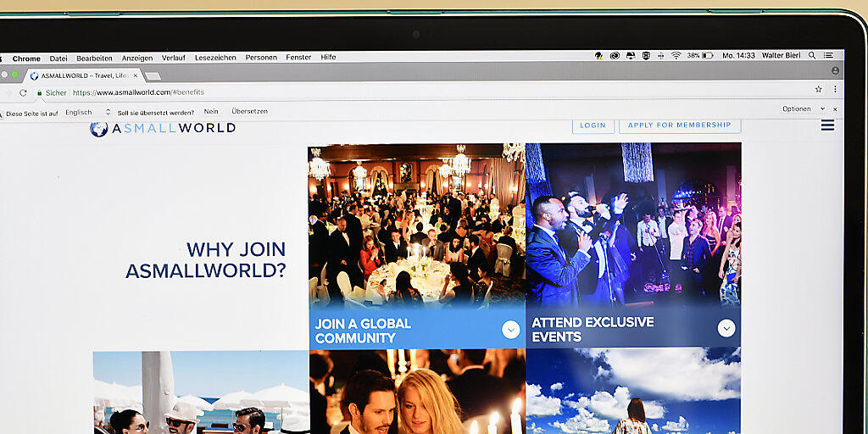
Task: Click the ASMALLWORLD wordmark link
Action: tap(174, 128)
